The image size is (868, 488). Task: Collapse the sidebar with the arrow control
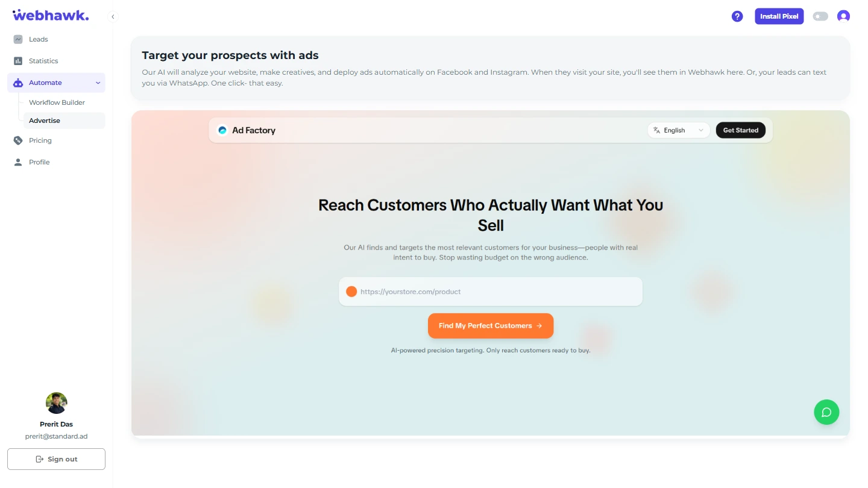pos(113,17)
